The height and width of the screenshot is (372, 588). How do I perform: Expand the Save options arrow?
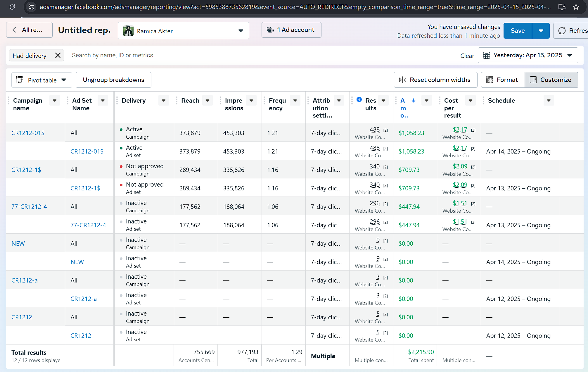point(541,31)
